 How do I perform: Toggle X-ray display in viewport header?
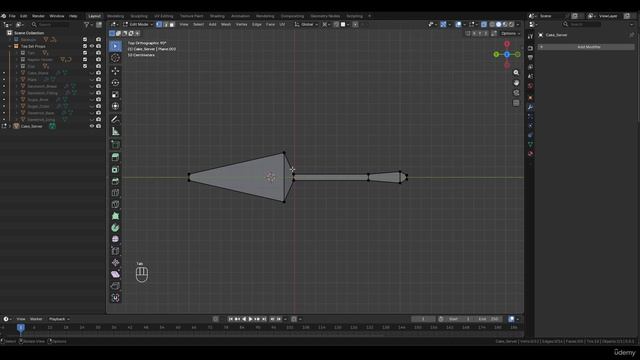[x=484, y=24]
